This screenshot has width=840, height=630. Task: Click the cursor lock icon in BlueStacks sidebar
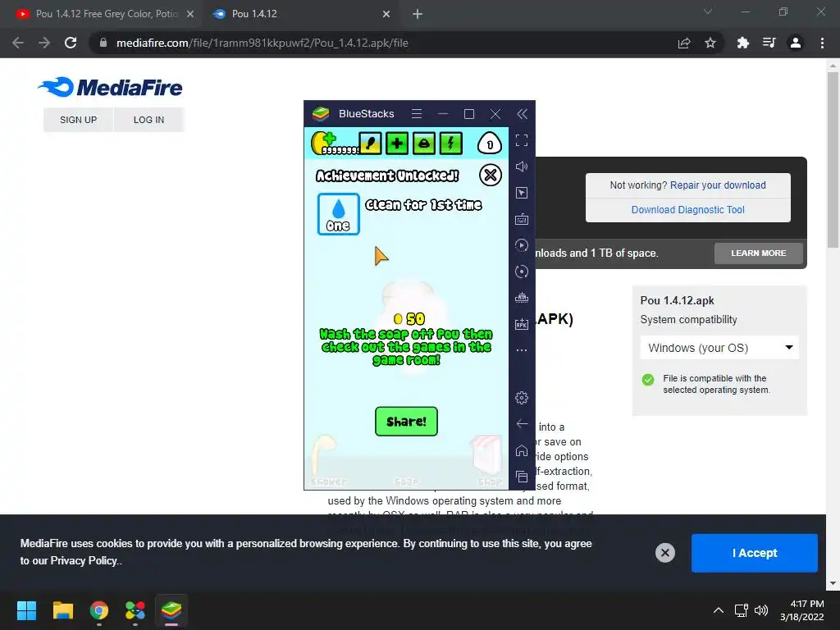tap(522, 193)
